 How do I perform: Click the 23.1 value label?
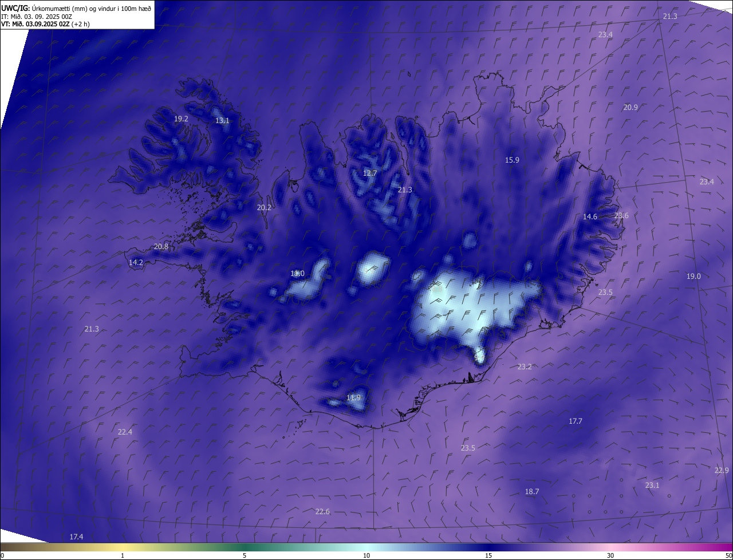(x=652, y=486)
